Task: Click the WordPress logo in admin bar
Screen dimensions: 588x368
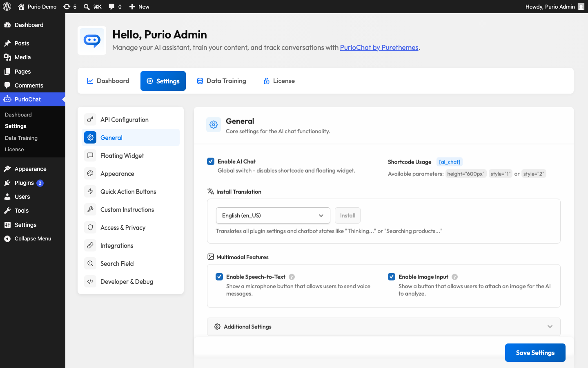Action: 7,7
